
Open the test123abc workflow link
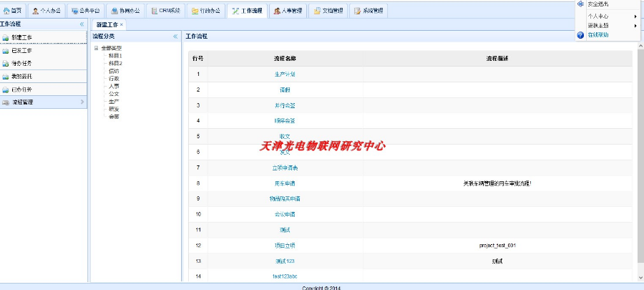point(285,276)
